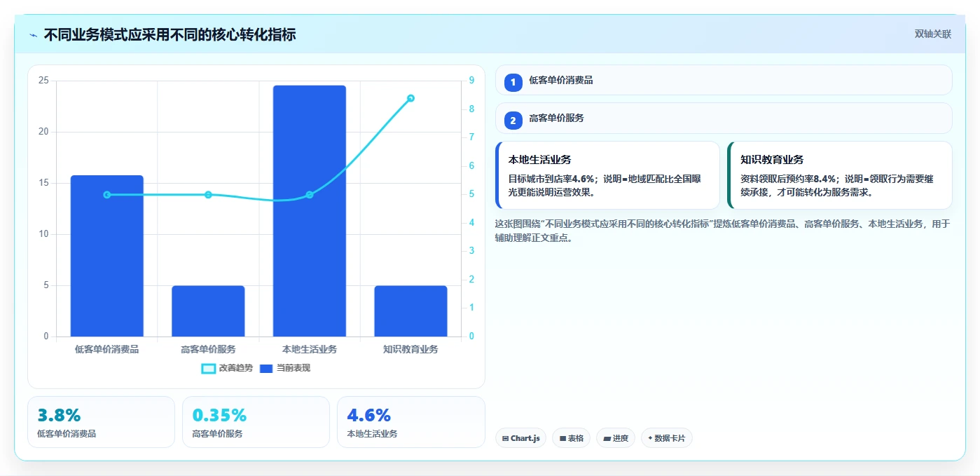The height and width of the screenshot is (476, 980).
Task: Click the 0.35% stat value
Action: pos(219,415)
